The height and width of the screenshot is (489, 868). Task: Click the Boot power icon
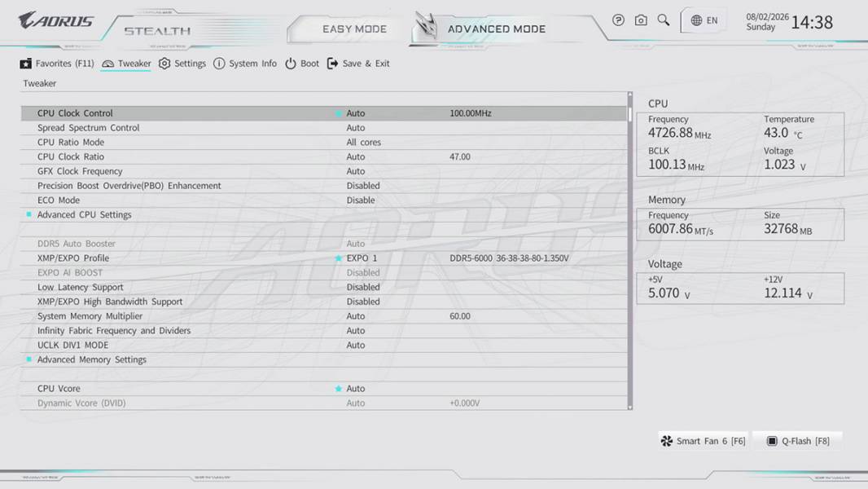coord(291,64)
